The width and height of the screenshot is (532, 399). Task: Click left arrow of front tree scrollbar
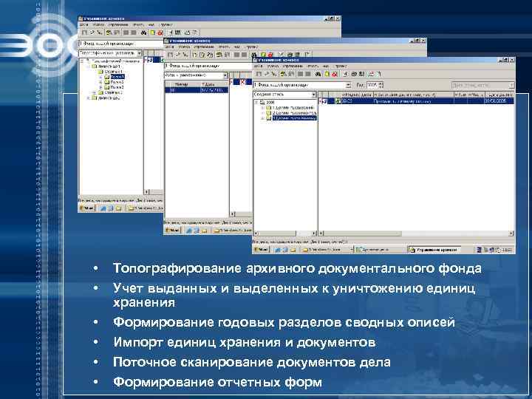[256, 233]
